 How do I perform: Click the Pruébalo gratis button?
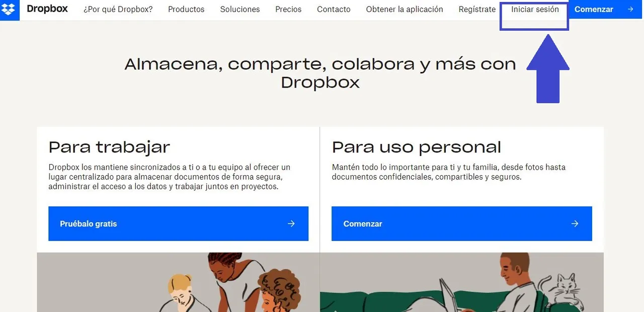click(178, 223)
